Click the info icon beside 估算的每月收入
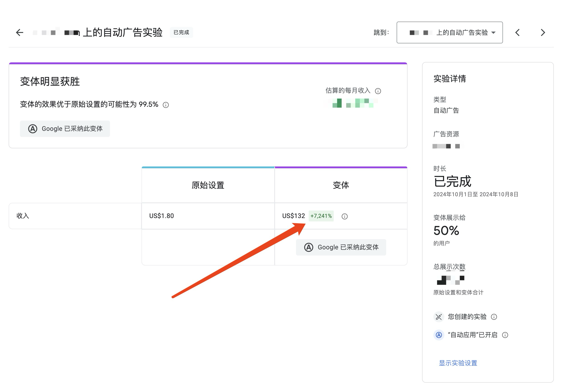Viewport: 567px width, 392px height. (x=378, y=91)
